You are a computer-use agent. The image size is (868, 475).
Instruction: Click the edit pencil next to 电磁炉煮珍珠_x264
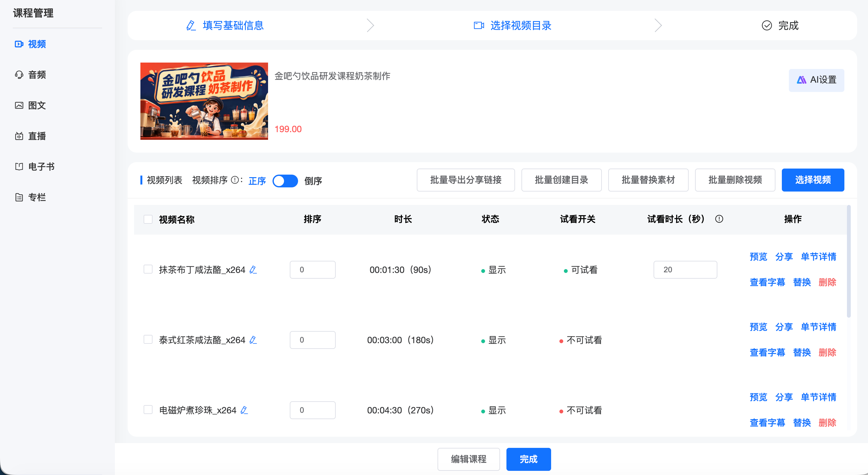(244, 410)
